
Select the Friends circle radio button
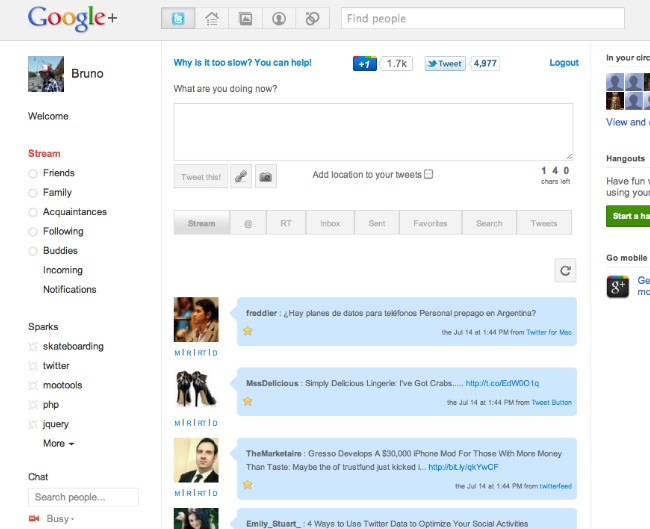coord(33,173)
